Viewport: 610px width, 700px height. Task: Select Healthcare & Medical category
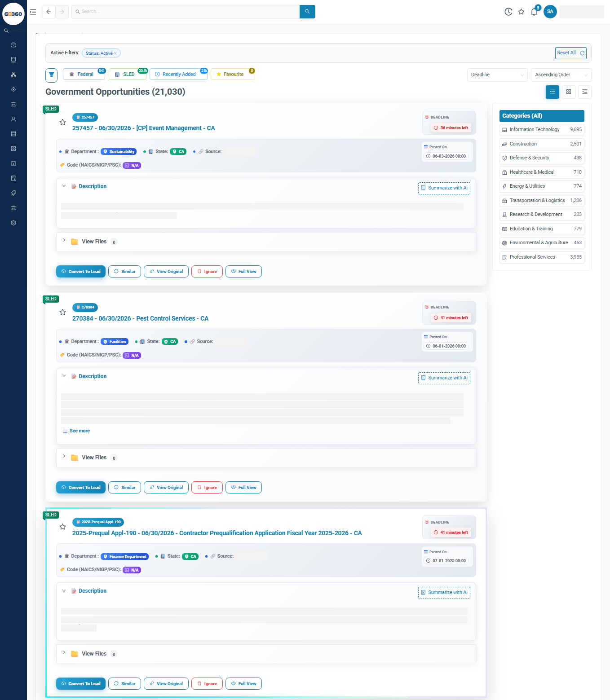click(x=542, y=172)
